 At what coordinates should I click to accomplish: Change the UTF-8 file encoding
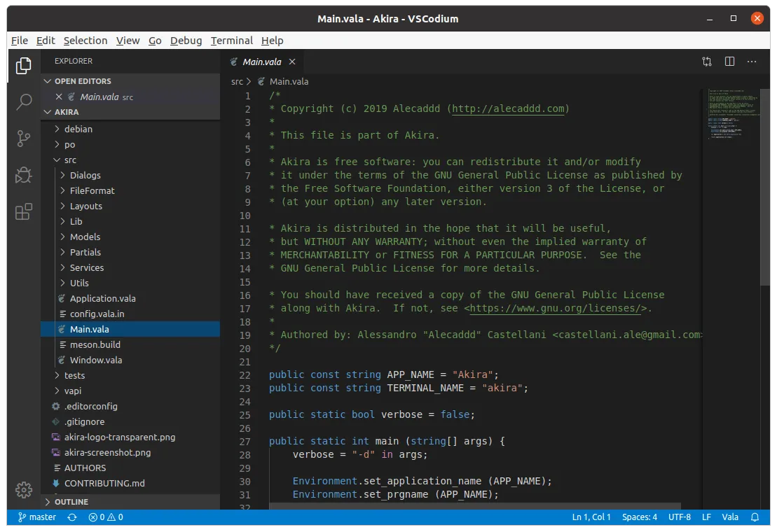click(680, 517)
